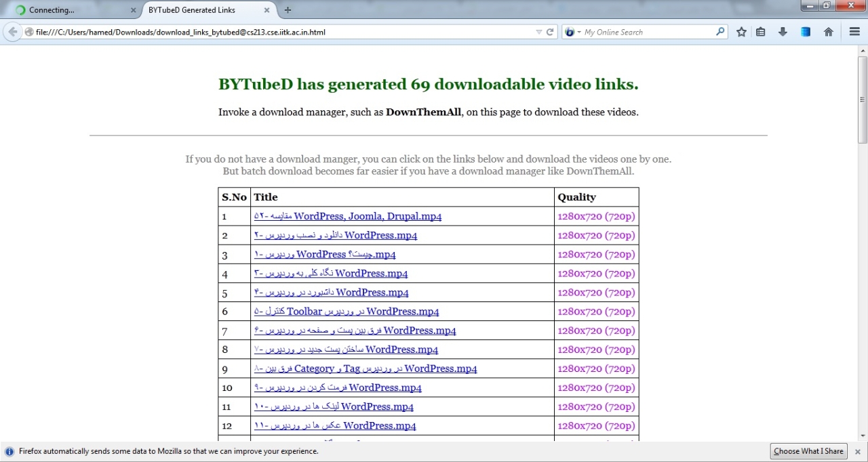Open a new tab with plus button
The image size is (868, 462).
pyautogui.click(x=288, y=10)
